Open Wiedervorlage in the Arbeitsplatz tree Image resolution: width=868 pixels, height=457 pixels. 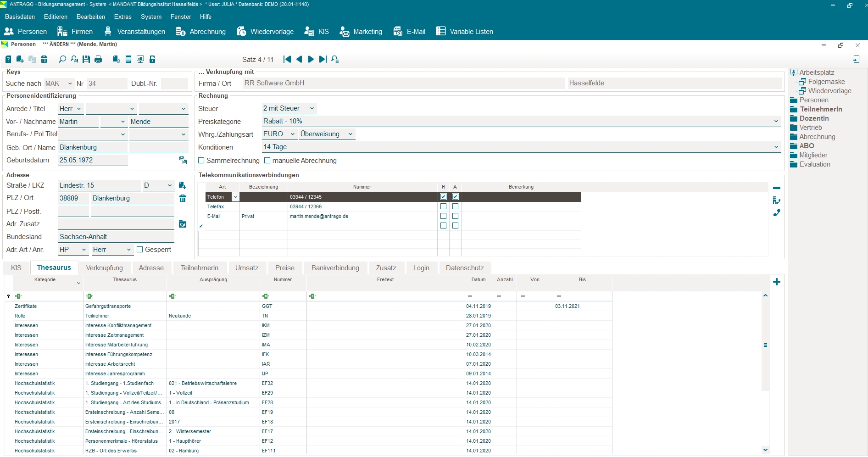click(829, 91)
